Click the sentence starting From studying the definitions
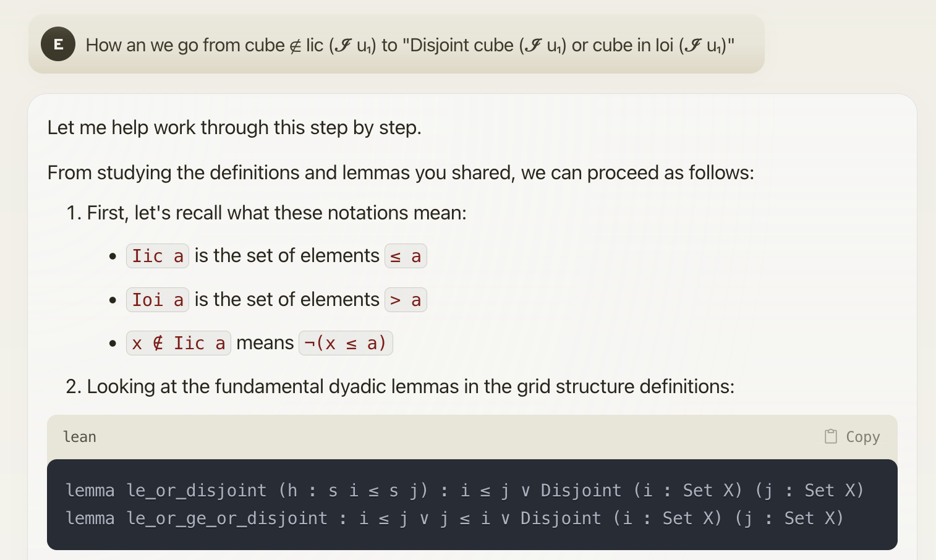The image size is (936, 560). 401,172
